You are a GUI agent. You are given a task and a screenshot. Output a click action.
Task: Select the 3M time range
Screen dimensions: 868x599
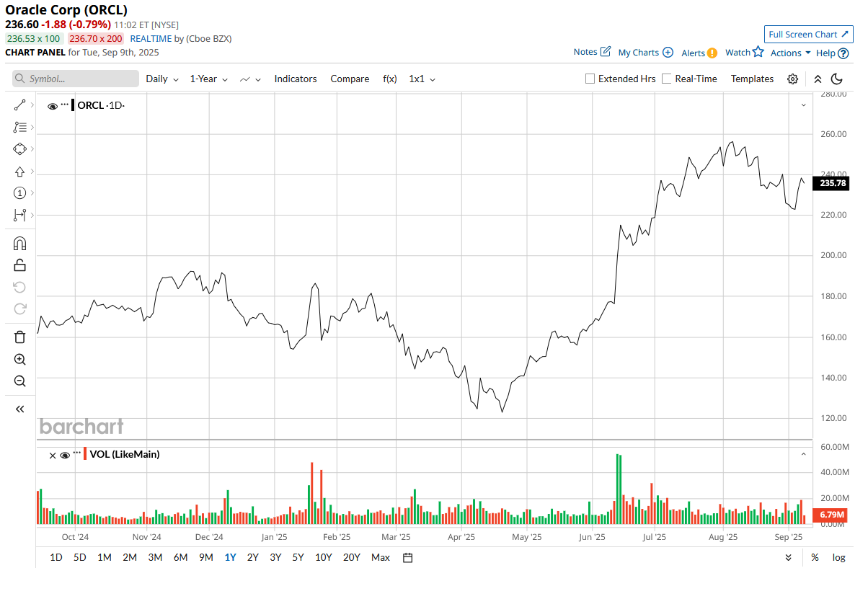tap(155, 557)
